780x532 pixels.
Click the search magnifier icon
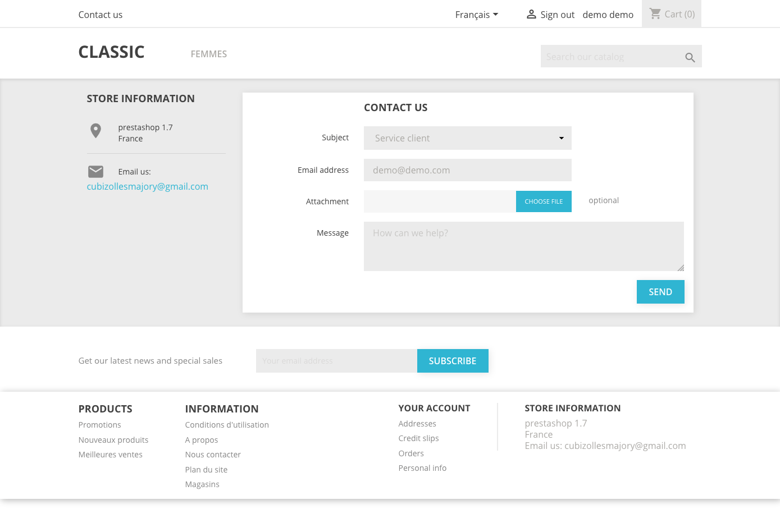coord(690,57)
